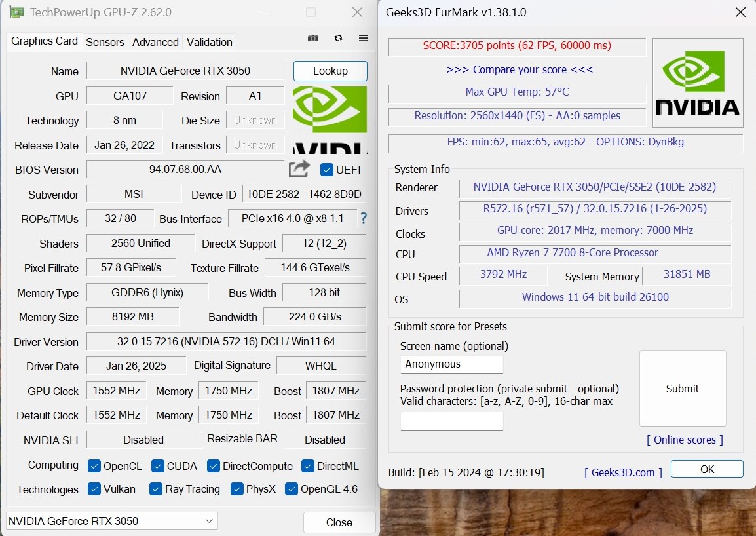Toggle the UEFI checkbox
This screenshot has width=756, height=536.
pos(327,170)
